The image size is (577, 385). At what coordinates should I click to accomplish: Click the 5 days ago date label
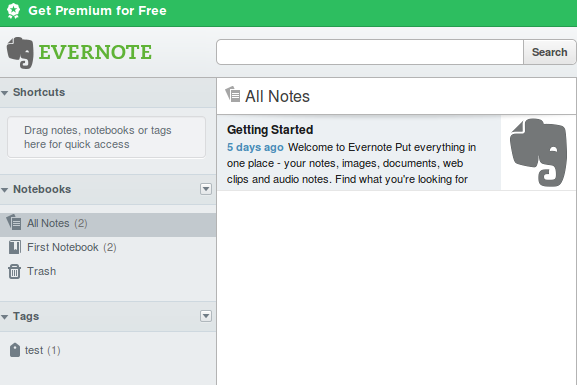tap(255, 147)
